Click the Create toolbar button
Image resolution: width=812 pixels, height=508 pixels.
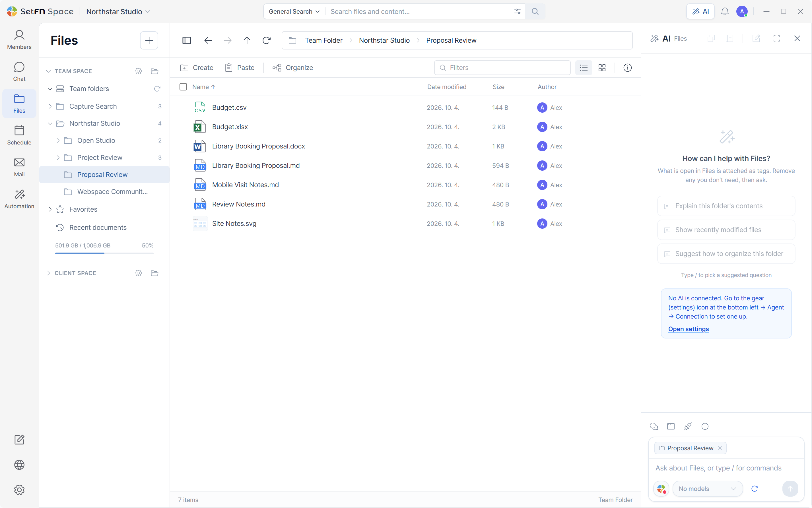pyautogui.click(x=197, y=67)
